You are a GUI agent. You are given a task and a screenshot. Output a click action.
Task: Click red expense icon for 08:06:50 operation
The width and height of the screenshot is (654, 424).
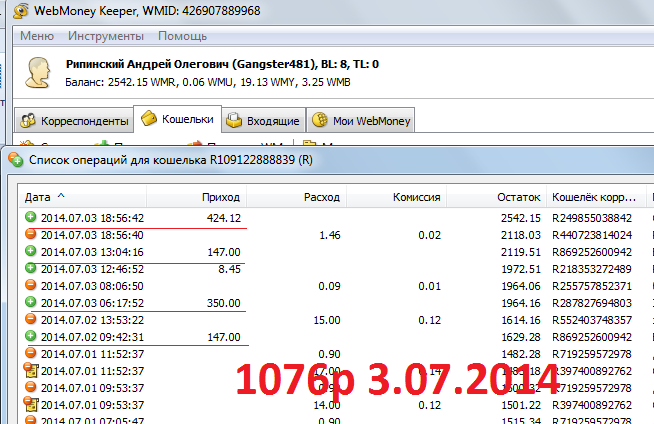(x=30, y=285)
